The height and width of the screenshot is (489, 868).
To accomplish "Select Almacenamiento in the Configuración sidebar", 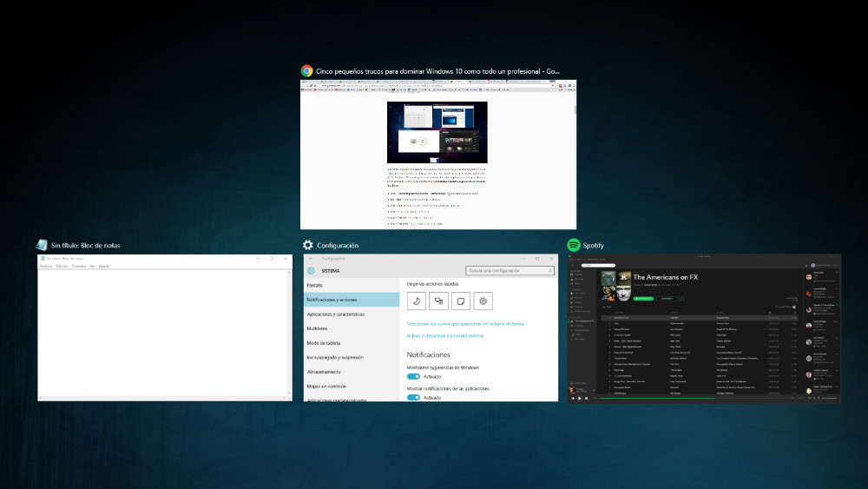I will 352,372.
